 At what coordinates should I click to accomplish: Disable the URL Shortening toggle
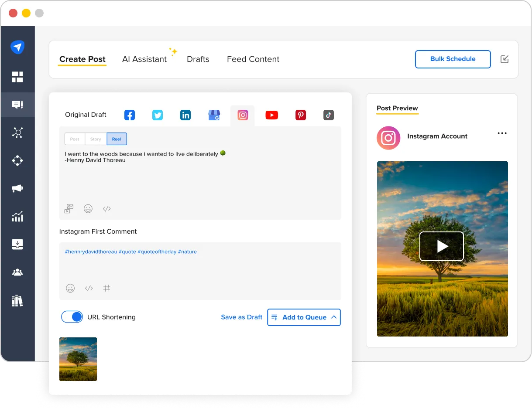click(72, 317)
